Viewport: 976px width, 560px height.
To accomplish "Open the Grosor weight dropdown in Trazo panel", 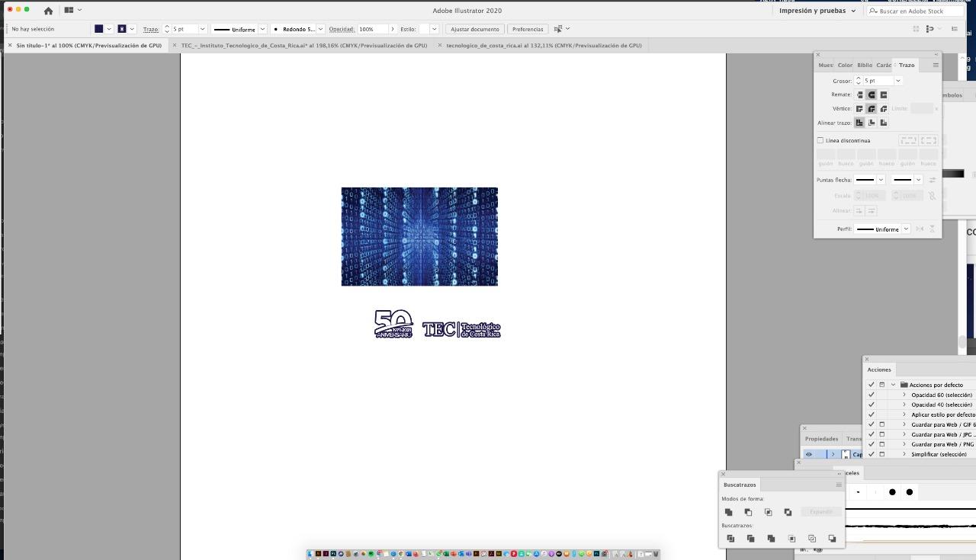I will 898,81.
